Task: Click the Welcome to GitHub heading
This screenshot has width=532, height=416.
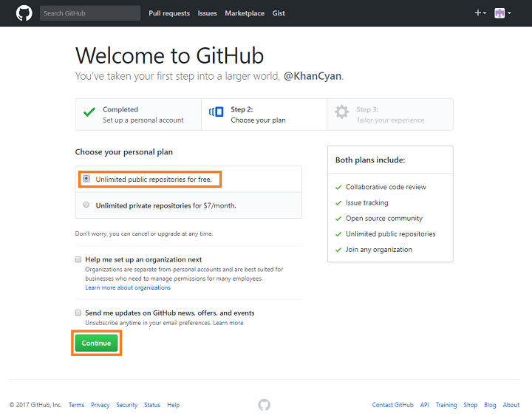Action: tap(169, 55)
